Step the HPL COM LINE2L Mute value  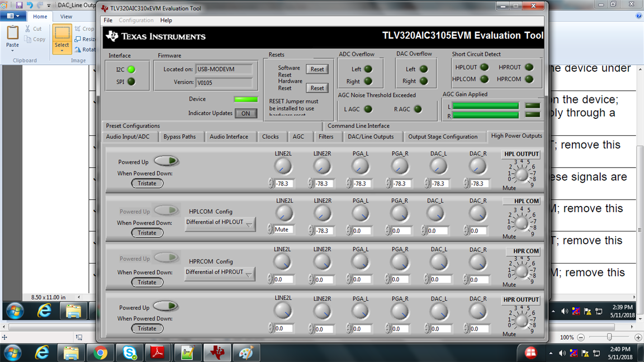(270, 229)
